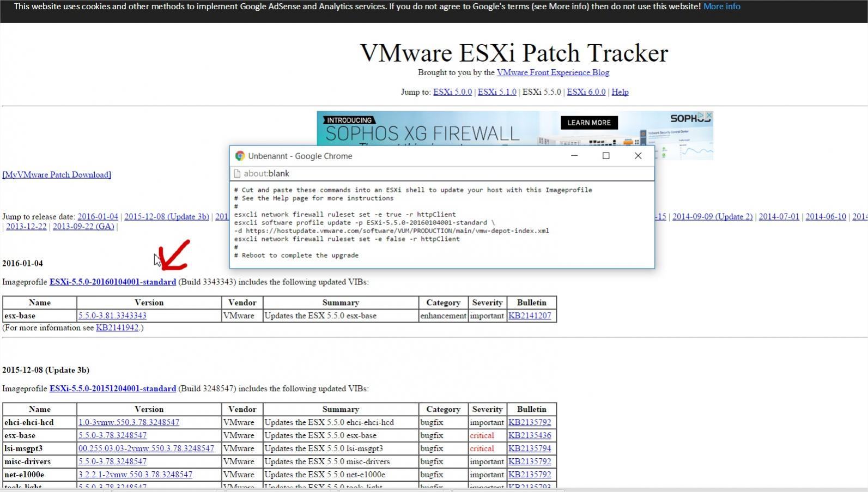Open imageprofile ESXi-5.5.0-20160104001-standard
The image size is (868, 492).
[x=113, y=282]
